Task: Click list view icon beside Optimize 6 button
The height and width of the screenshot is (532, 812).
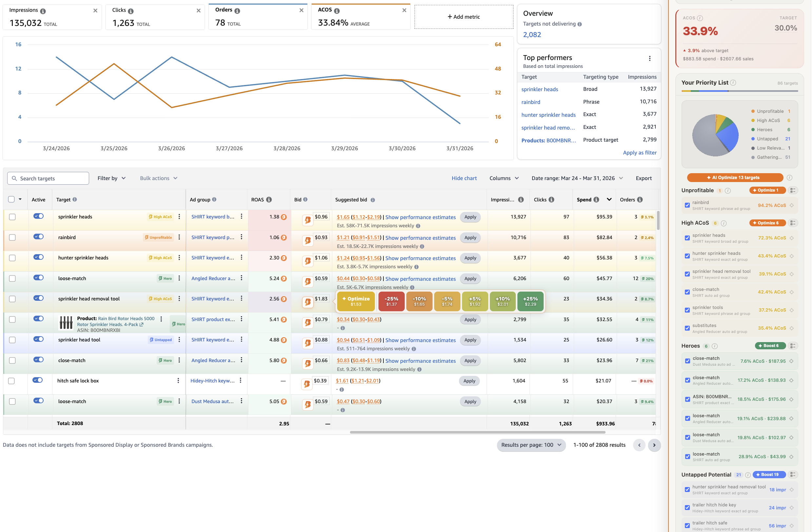Action: (x=793, y=223)
